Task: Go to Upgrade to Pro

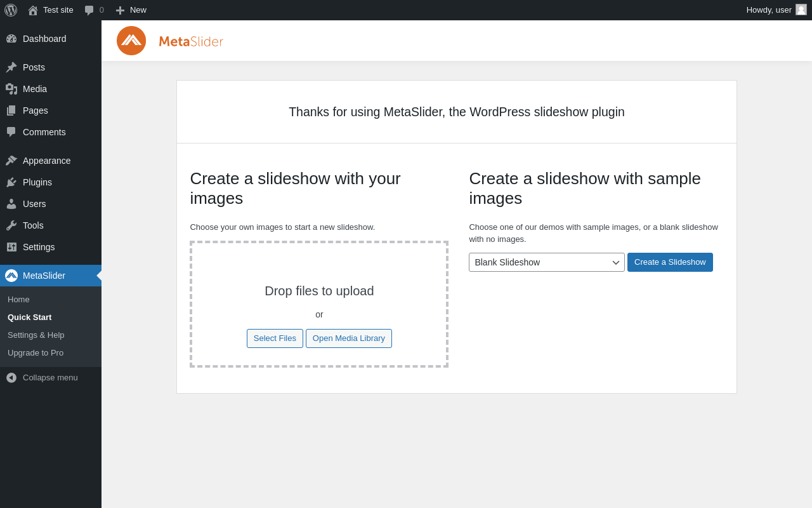Action: (36, 352)
